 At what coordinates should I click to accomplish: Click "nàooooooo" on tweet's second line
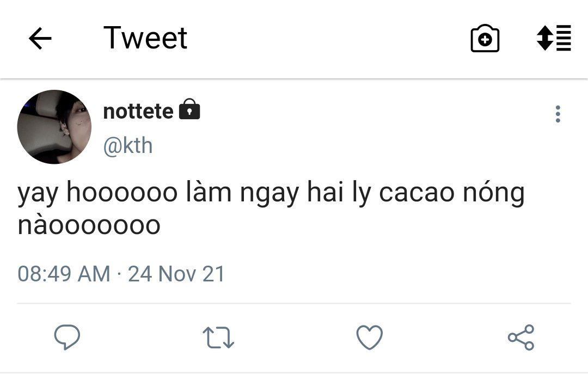89,226
